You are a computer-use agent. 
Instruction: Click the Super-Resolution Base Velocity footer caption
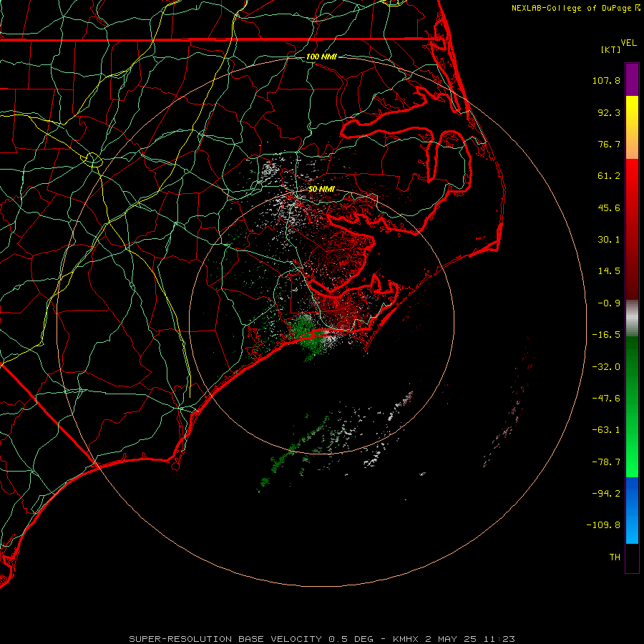click(322, 639)
